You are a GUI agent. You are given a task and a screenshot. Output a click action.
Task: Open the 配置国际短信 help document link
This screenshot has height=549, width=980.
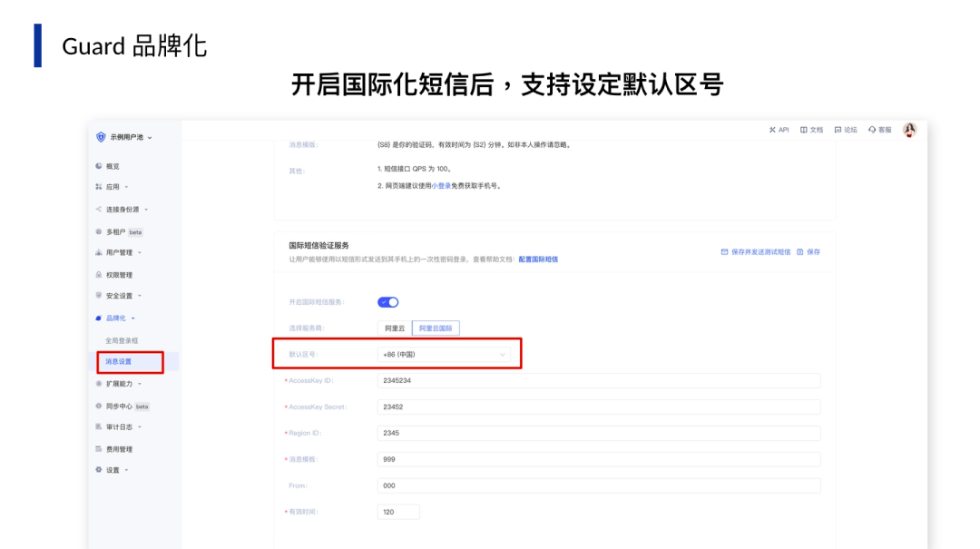click(x=538, y=260)
